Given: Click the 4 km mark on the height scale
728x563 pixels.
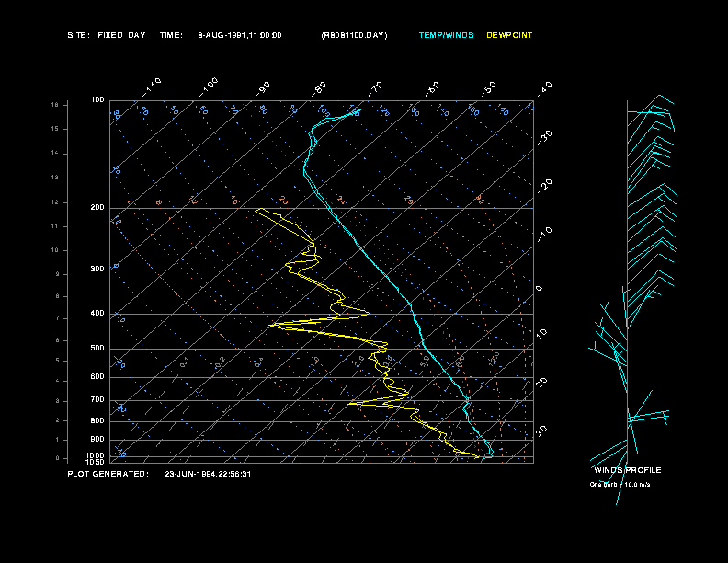Looking at the screenshot, I should coord(57,381).
